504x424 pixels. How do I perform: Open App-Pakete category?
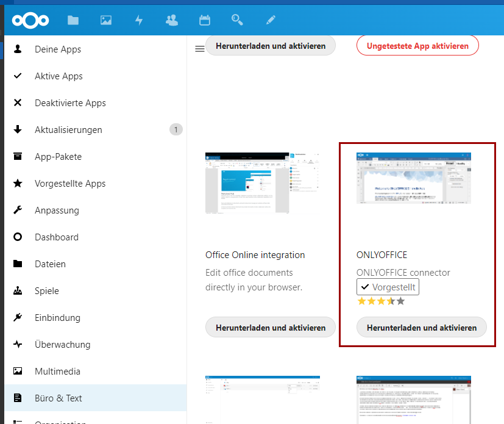point(96,157)
